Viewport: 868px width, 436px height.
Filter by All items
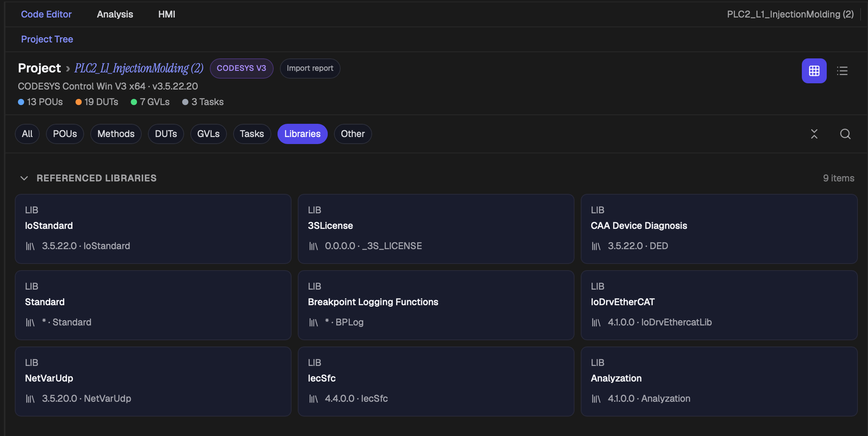(27, 134)
